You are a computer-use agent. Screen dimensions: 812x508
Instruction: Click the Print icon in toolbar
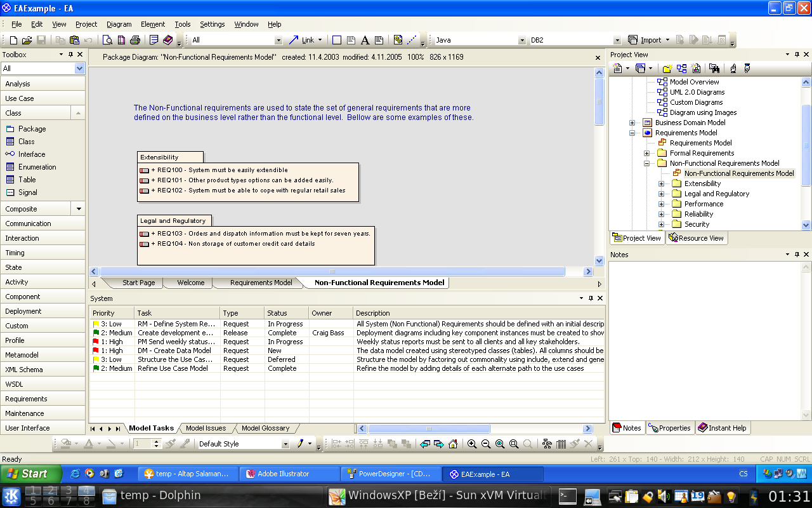pos(134,40)
